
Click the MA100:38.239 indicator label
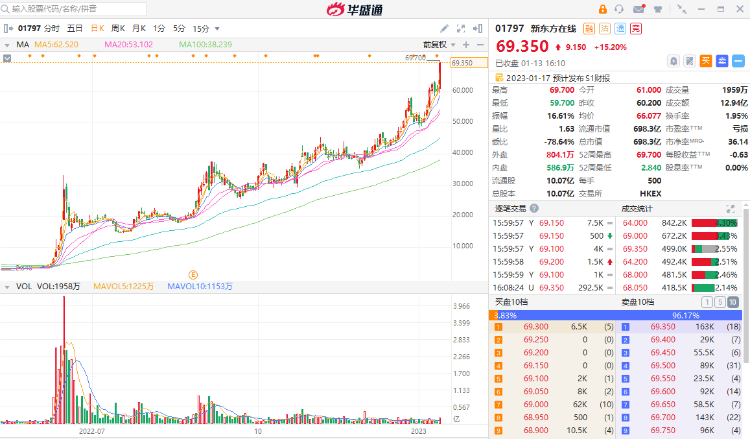pos(206,44)
